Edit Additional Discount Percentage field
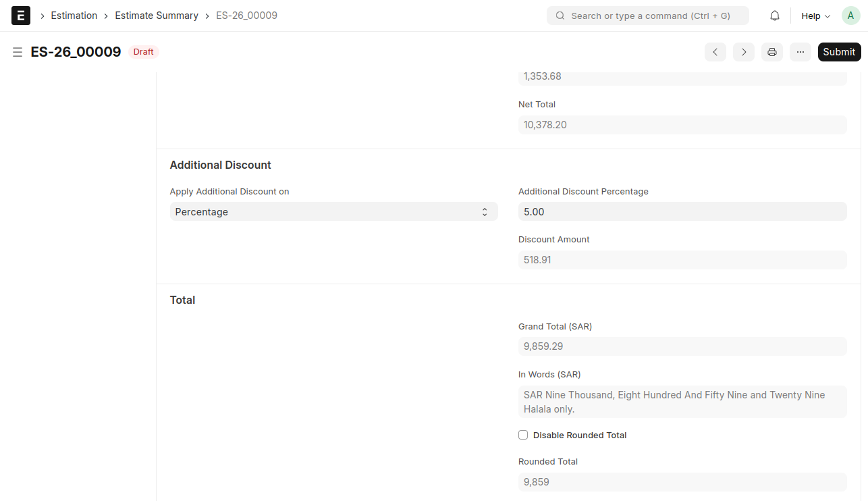Image resolution: width=868 pixels, height=501 pixels. click(682, 212)
